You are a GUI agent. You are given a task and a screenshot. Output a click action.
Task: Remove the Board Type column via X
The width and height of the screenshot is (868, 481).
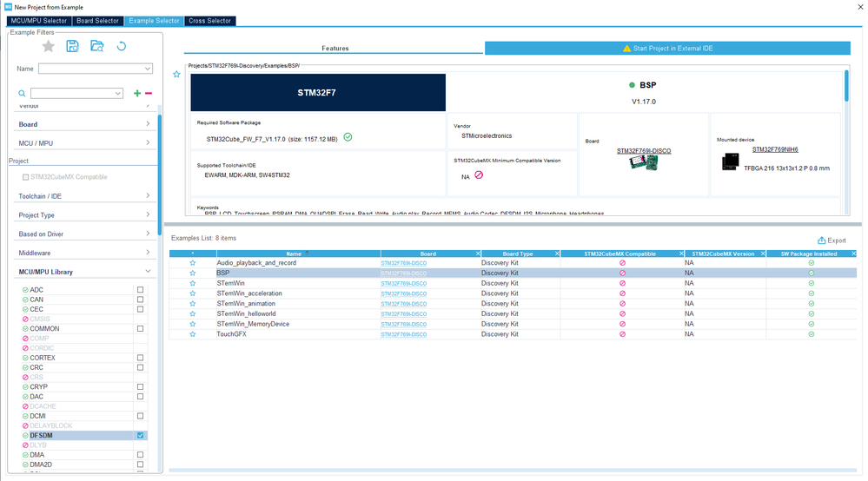click(557, 254)
